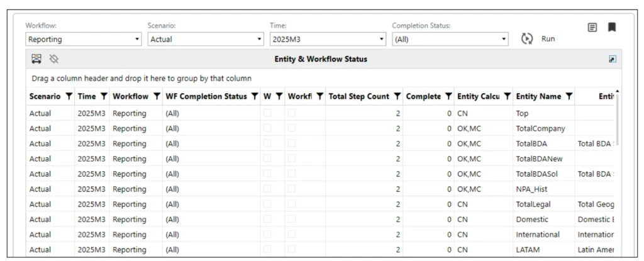The image size is (644, 261).
Task: Click the pop-out icon in Entity & Workflow Status bar
Action: click(612, 59)
